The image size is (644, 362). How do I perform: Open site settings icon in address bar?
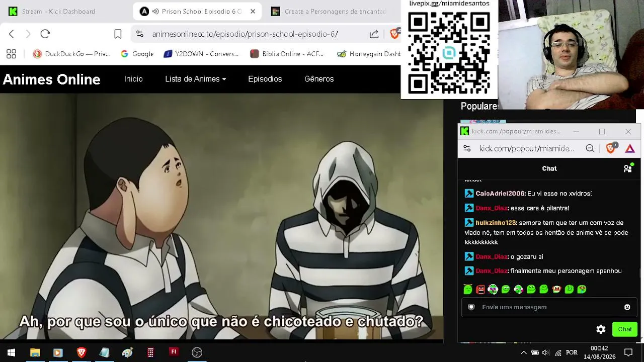tap(140, 34)
